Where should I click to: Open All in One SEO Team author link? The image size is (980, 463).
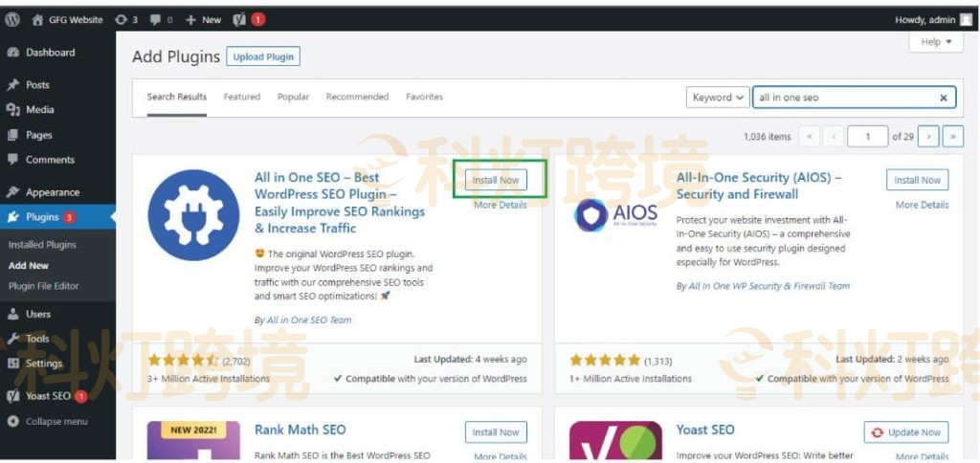pyautogui.click(x=309, y=320)
